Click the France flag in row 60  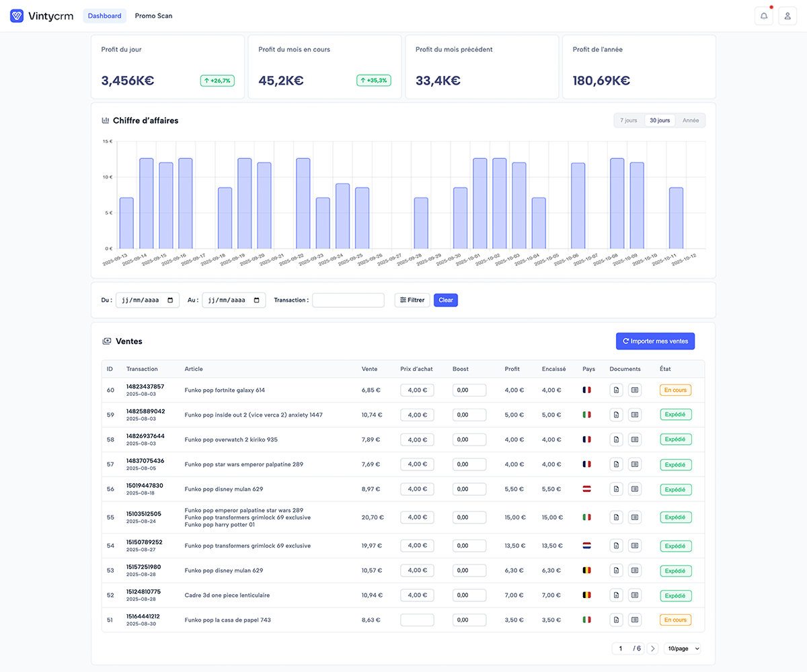[586, 390]
